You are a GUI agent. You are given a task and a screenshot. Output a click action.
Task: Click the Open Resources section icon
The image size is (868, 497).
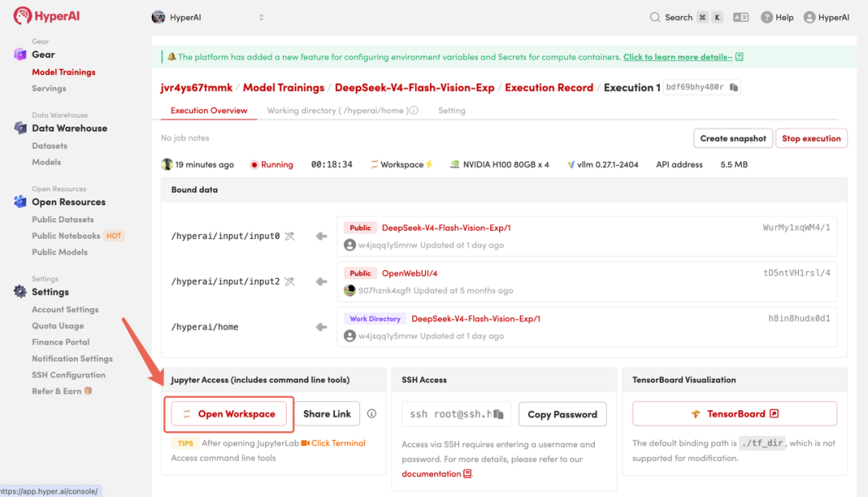tap(20, 202)
